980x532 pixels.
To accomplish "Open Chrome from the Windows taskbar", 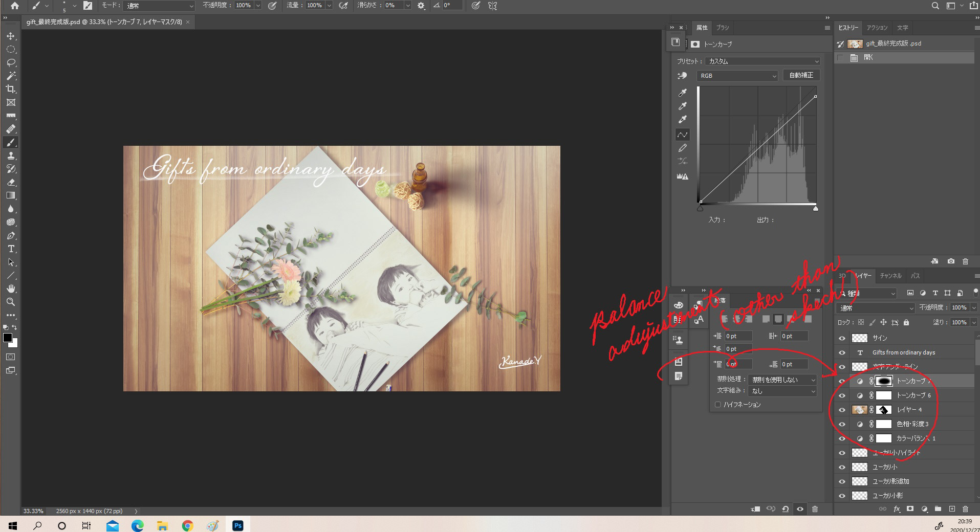I will tap(187, 525).
